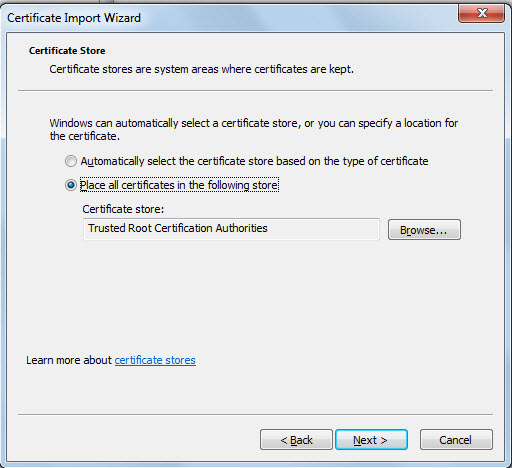Proceed with the Next button
The image size is (512, 468).
click(x=371, y=440)
